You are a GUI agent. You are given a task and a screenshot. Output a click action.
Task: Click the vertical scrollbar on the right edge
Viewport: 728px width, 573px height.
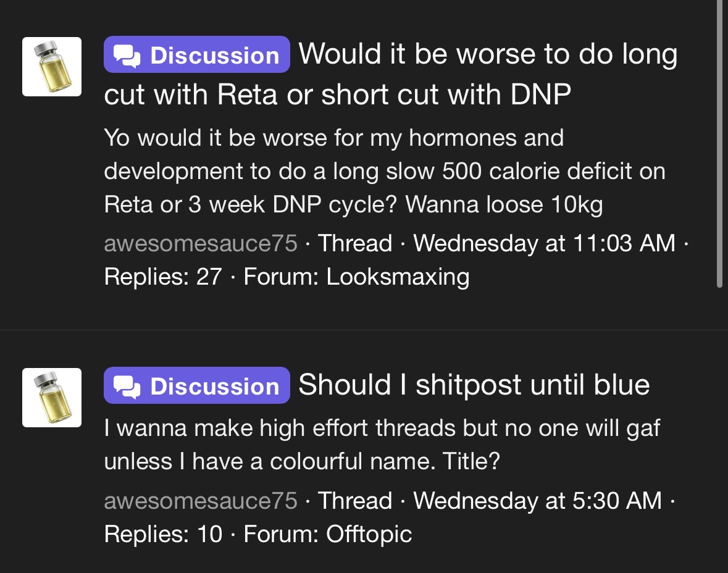tap(719, 142)
